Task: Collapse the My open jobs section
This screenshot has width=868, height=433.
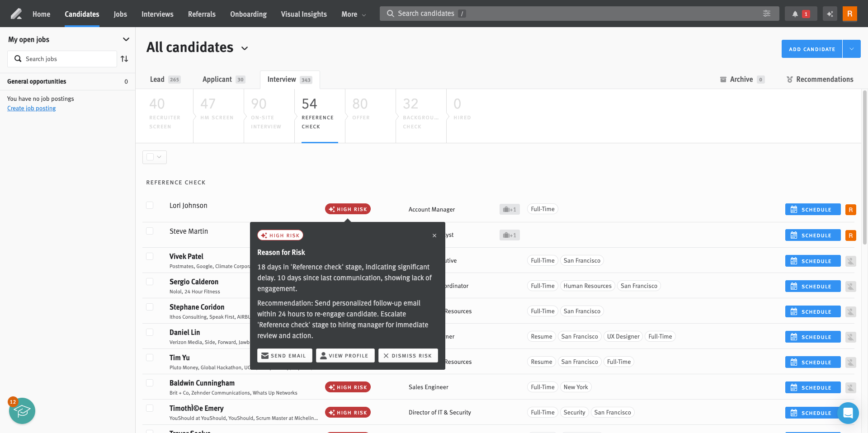Action: 126,39
